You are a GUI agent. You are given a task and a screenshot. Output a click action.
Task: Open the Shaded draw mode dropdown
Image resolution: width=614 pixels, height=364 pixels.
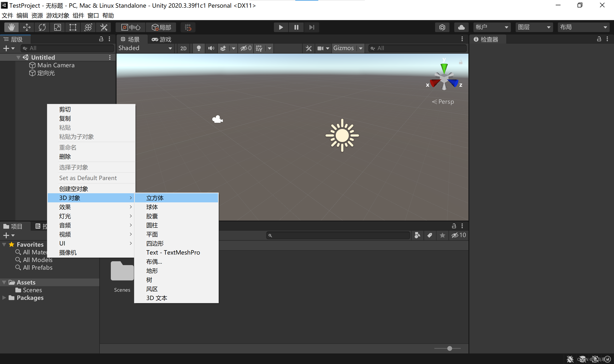(145, 48)
